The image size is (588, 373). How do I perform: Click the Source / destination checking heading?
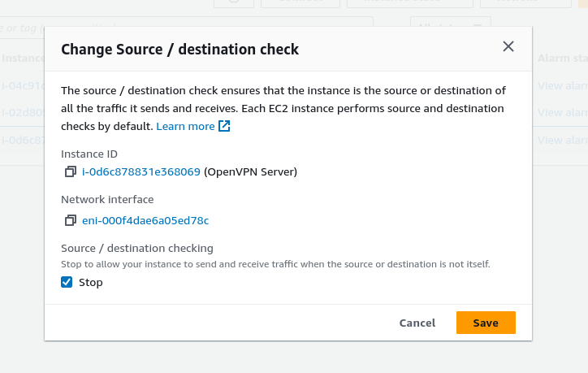(137, 248)
